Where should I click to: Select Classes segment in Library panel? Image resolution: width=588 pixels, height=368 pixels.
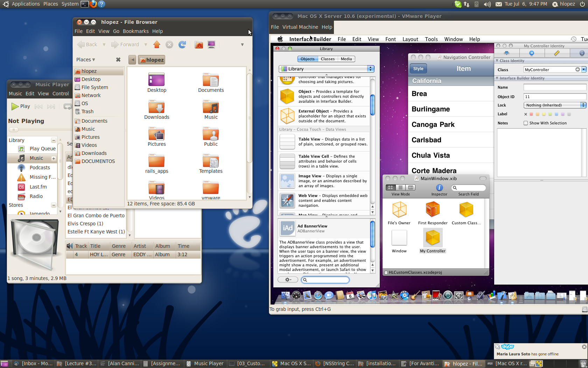328,59
